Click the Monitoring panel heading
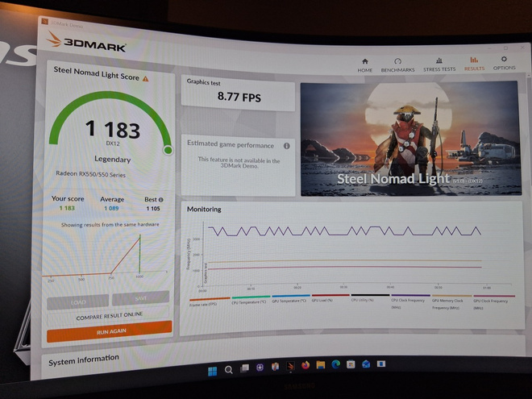Screen dimensions: 532x399 [204, 210]
